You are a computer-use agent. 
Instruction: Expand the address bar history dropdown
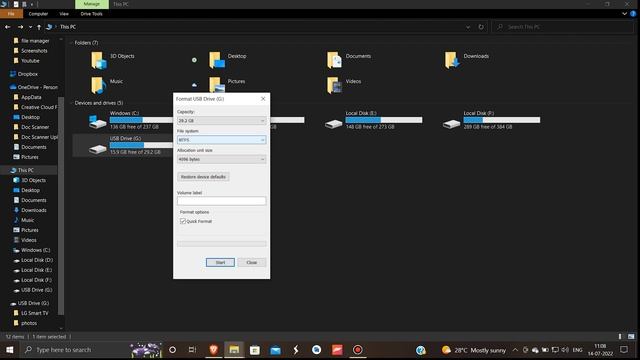tap(468, 27)
